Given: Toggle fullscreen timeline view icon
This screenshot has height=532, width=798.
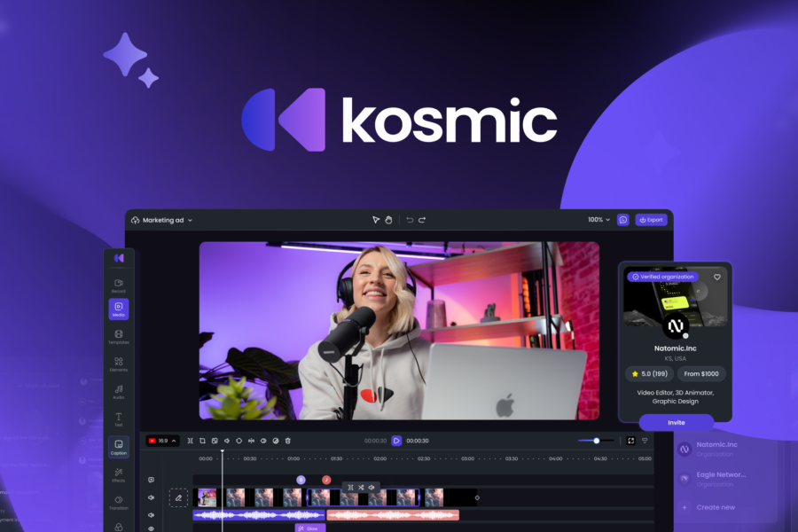Looking at the screenshot, I should click(630, 441).
